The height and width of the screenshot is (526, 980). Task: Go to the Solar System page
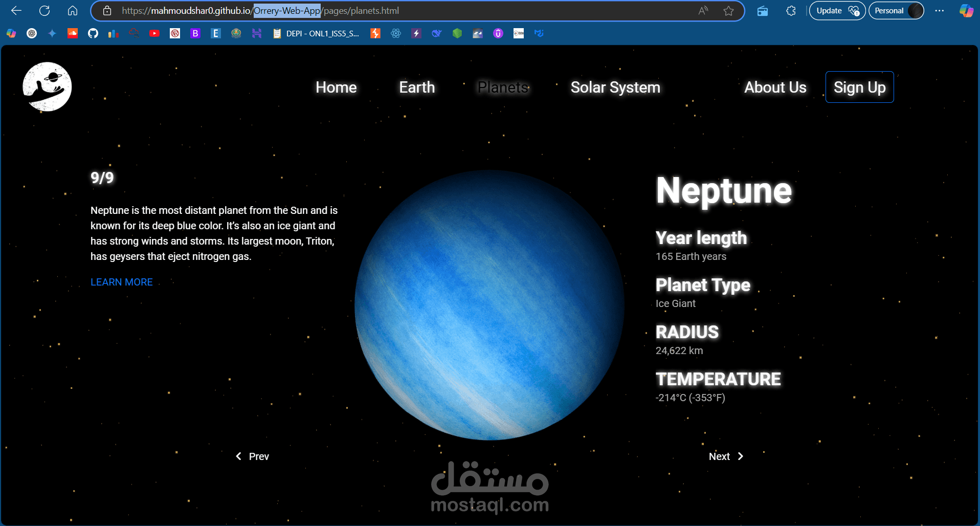(615, 87)
